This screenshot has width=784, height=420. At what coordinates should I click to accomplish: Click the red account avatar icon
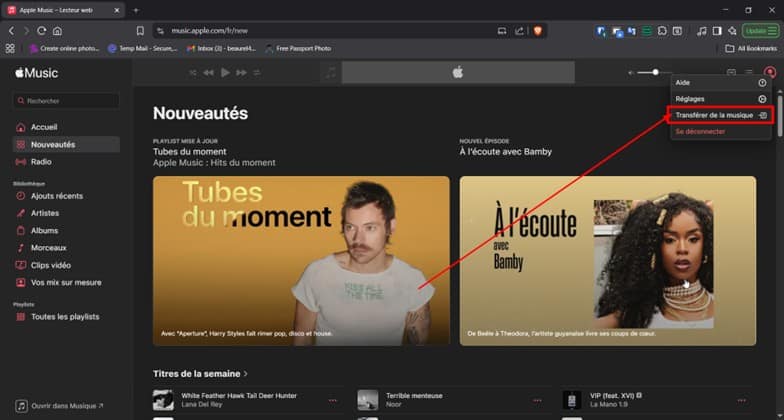(770, 72)
